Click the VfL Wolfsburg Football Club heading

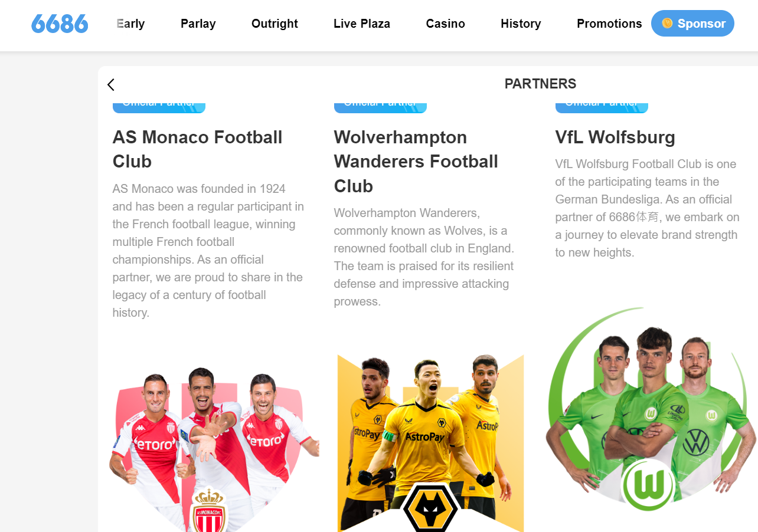coord(615,137)
